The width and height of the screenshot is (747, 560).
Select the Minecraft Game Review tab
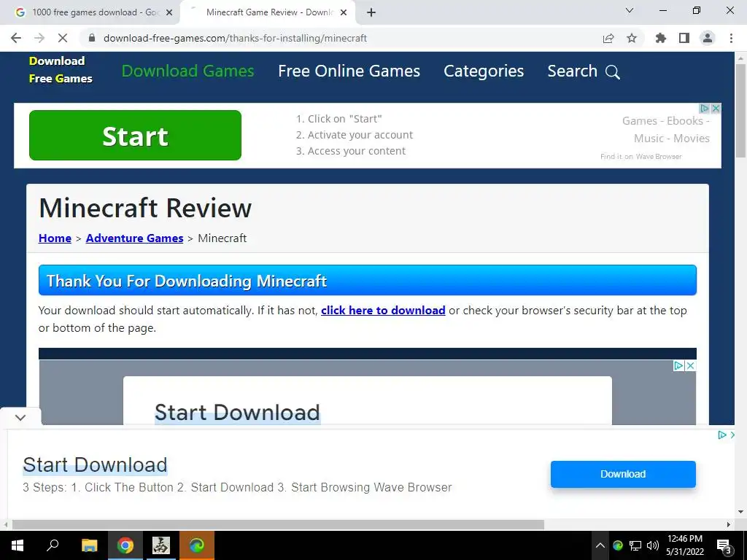coord(269,13)
